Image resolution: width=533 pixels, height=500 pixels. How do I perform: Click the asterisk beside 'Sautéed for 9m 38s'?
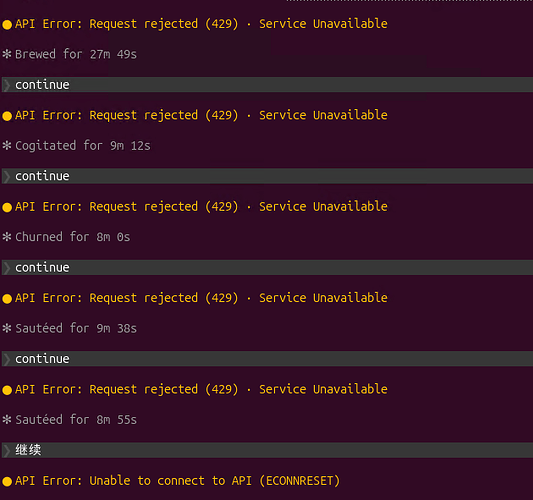click(7, 328)
